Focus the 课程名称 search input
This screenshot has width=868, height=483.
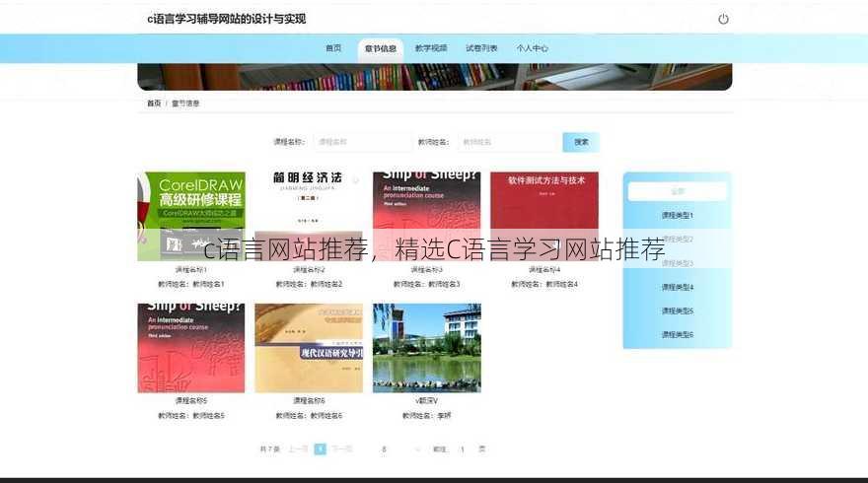362,142
